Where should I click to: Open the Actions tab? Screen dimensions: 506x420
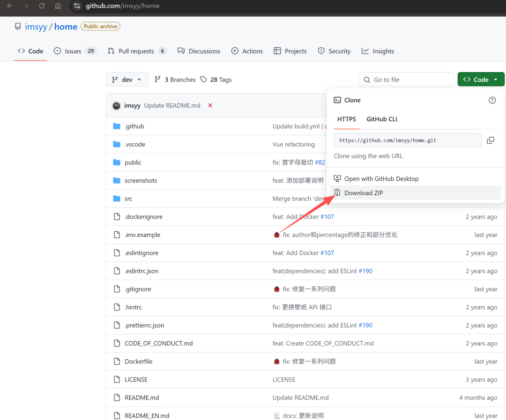click(x=247, y=51)
